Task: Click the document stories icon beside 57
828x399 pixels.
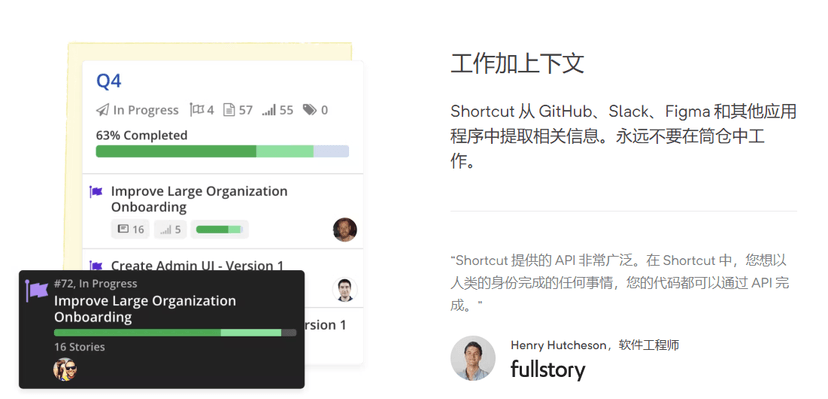Action: pyautogui.click(x=229, y=110)
